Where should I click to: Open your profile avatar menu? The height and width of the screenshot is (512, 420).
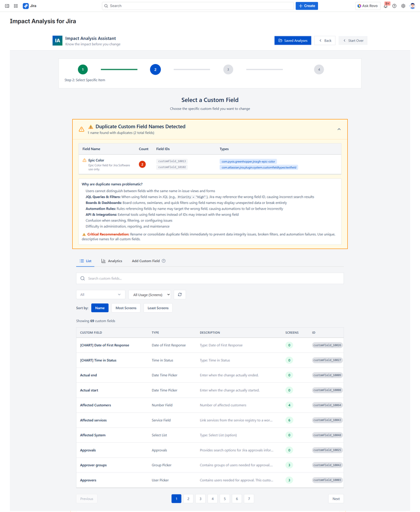click(x=413, y=6)
